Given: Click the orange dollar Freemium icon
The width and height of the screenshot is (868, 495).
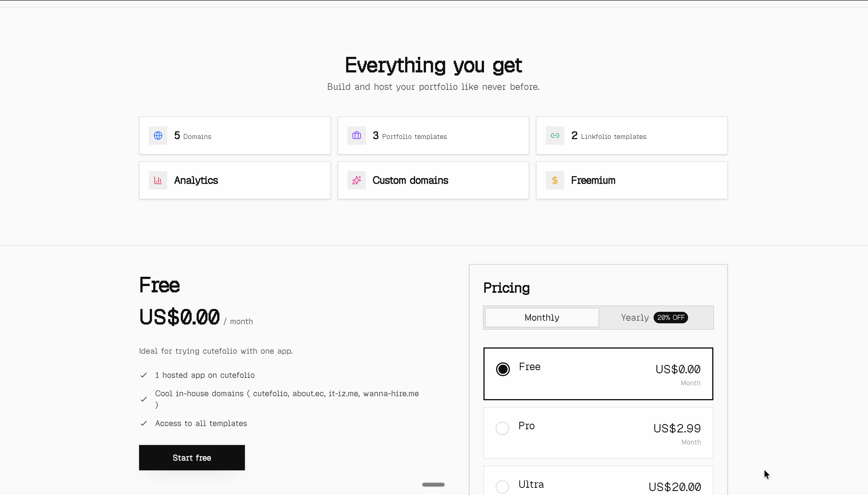Looking at the screenshot, I should (x=555, y=180).
